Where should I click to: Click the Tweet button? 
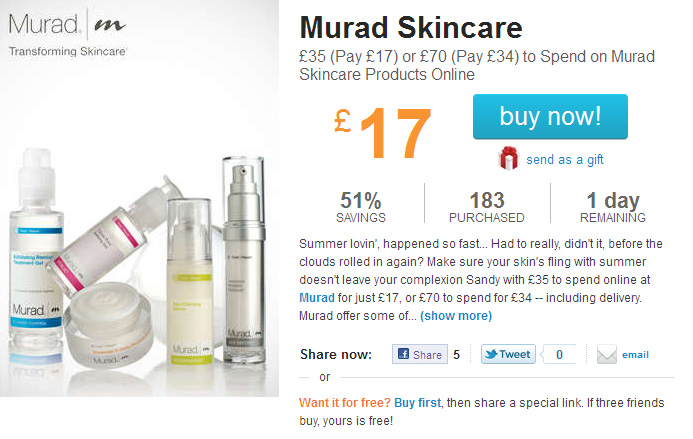(x=508, y=354)
